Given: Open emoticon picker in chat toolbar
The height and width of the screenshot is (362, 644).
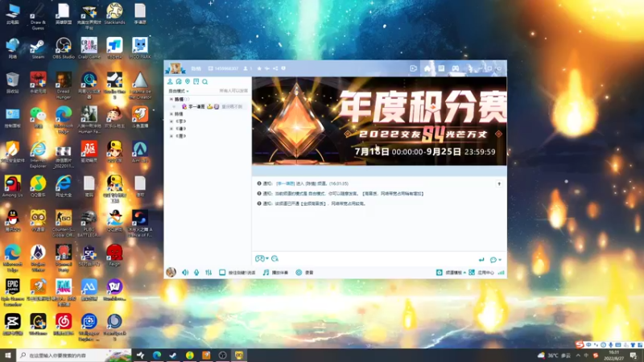Looking at the screenshot, I should click(x=275, y=258).
